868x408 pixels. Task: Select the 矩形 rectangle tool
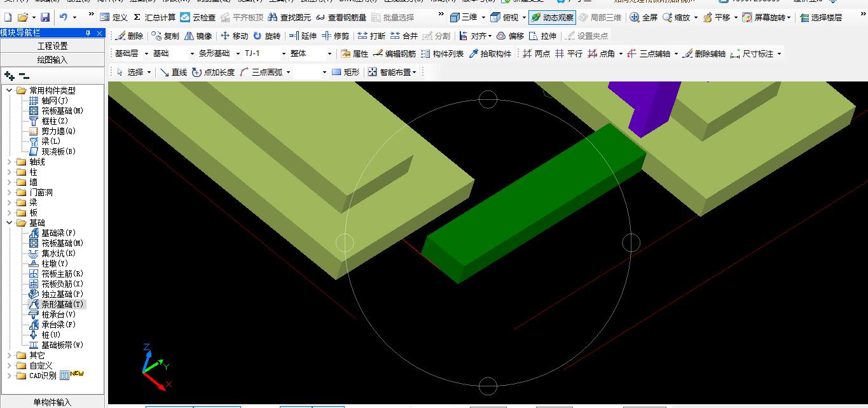point(346,72)
